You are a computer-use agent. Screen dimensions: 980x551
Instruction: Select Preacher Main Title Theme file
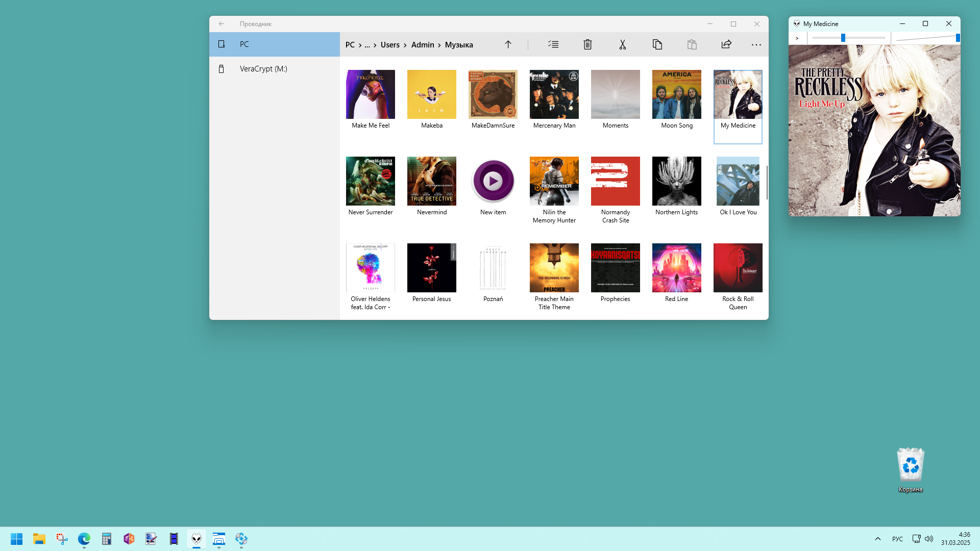[554, 278]
